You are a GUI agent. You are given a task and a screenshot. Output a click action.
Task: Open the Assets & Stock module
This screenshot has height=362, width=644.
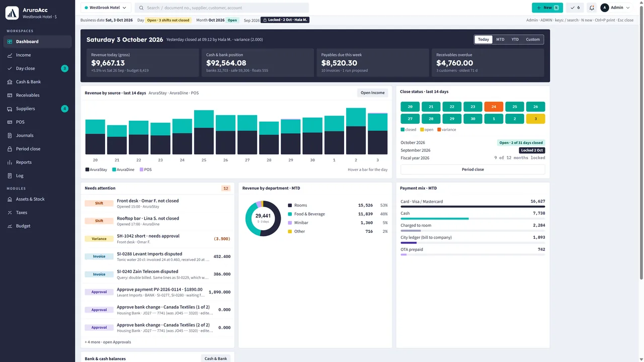(x=37, y=199)
